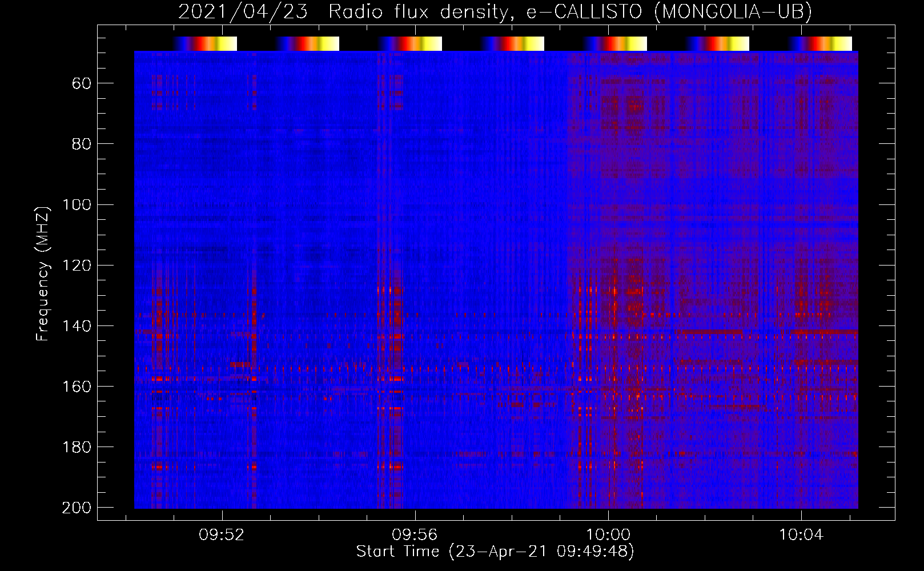Click the 60 frequency tick label
The height and width of the screenshot is (571, 924).
(x=81, y=83)
